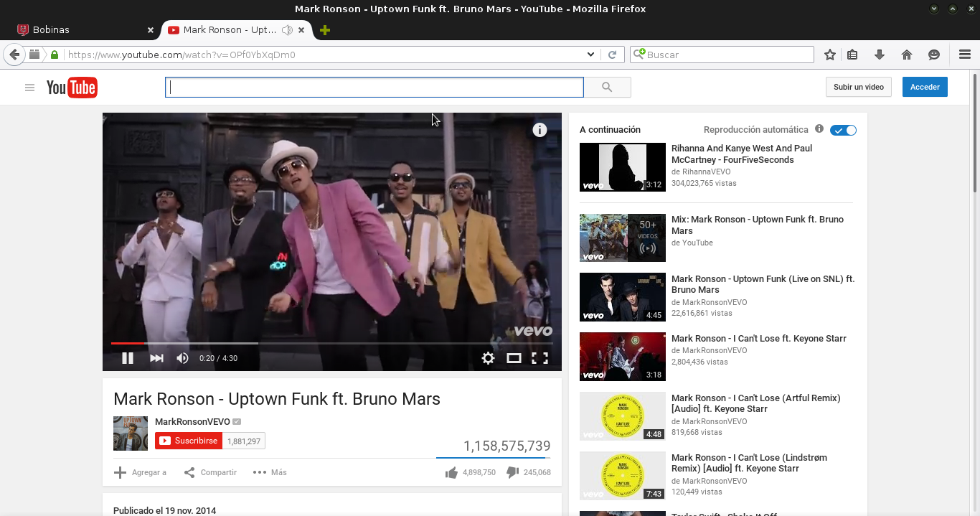
Task: Subscribe with the Suscribirse button
Action: tap(189, 441)
